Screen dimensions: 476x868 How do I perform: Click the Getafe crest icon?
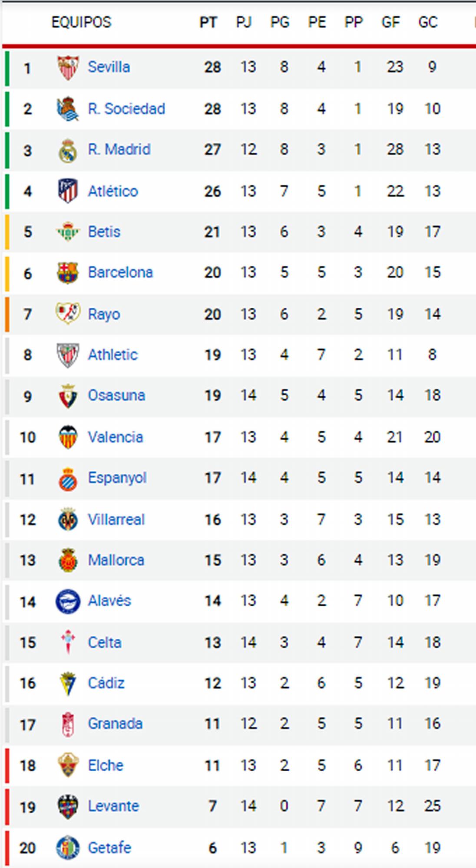click(x=68, y=848)
